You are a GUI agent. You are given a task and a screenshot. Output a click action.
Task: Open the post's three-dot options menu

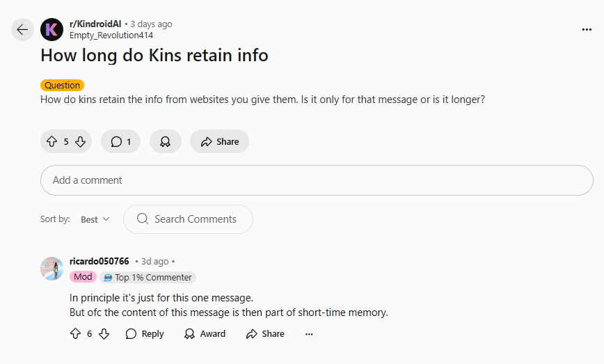pyautogui.click(x=587, y=30)
